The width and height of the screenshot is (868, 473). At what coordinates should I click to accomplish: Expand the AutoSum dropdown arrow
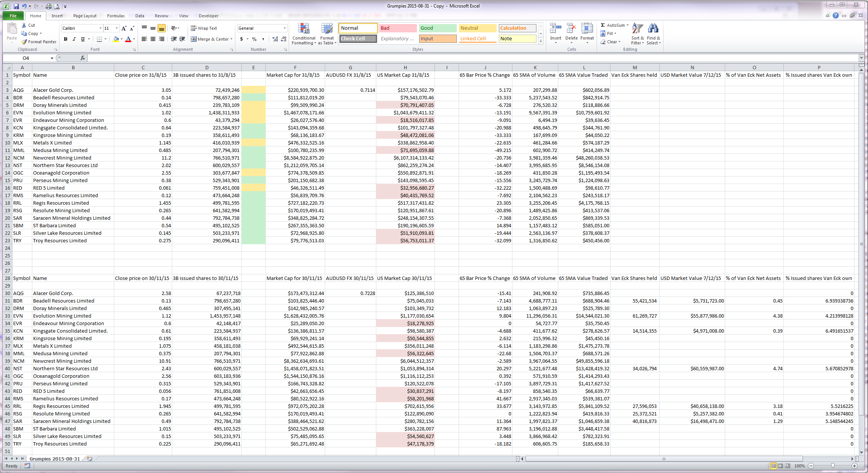pos(627,25)
